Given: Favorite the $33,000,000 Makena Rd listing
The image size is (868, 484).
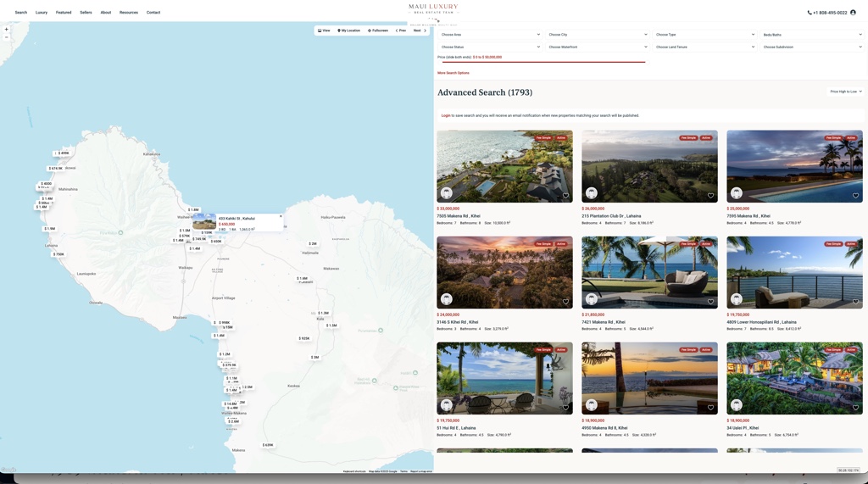Looking at the screenshot, I should pyautogui.click(x=565, y=196).
